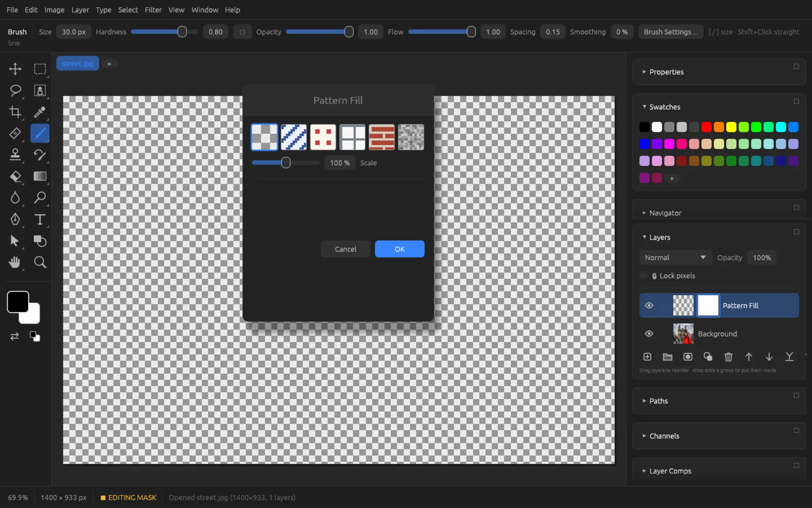The width and height of the screenshot is (812, 508).
Task: Select the Path Selection arrow tool
Action: click(x=15, y=241)
